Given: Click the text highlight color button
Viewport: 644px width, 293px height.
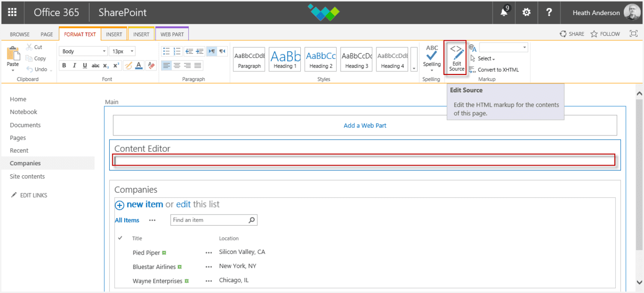Looking at the screenshot, I should [128, 65].
